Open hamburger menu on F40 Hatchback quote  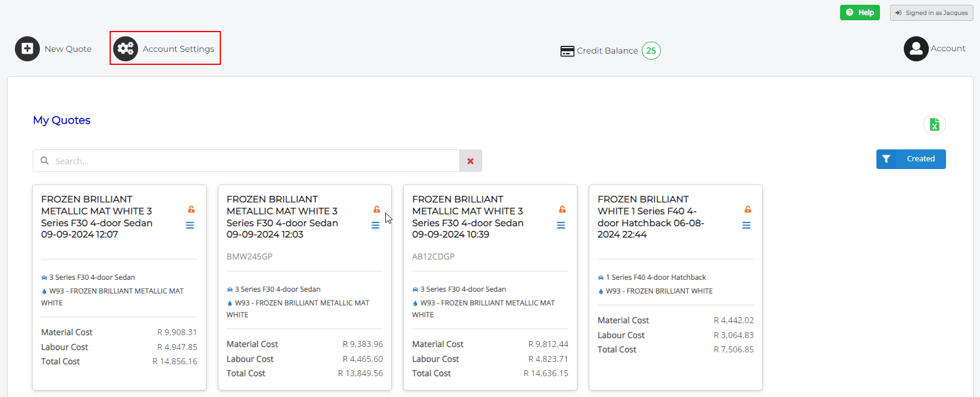click(x=746, y=225)
